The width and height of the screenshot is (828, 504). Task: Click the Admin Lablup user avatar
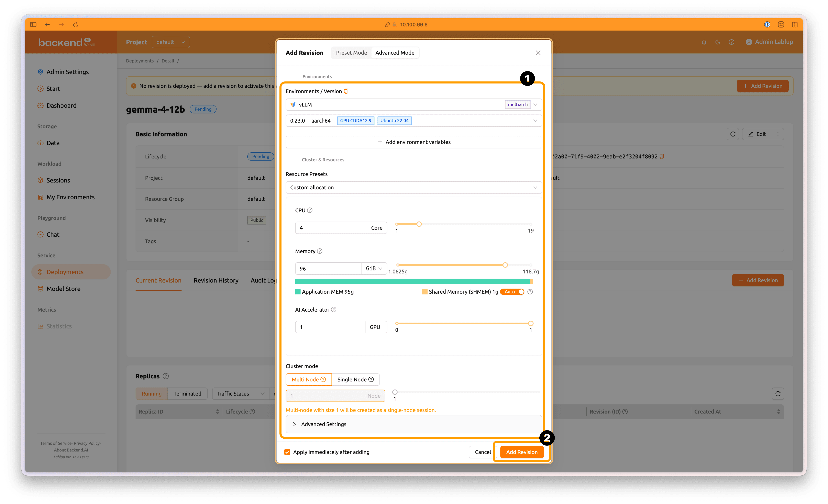pos(749,42)
